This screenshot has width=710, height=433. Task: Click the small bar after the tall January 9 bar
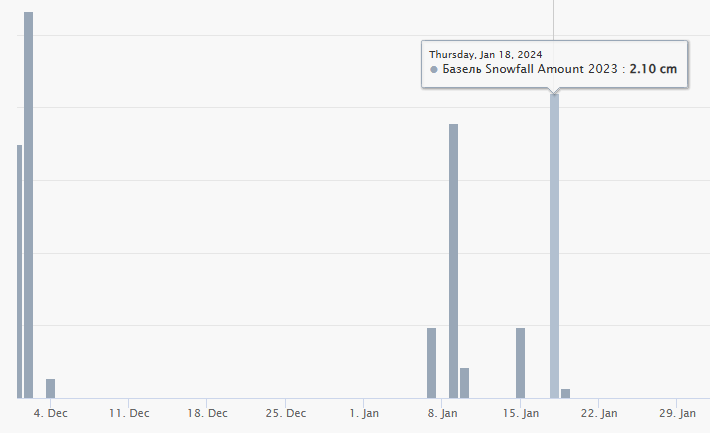pyautogui.click(x=465, y=382)
